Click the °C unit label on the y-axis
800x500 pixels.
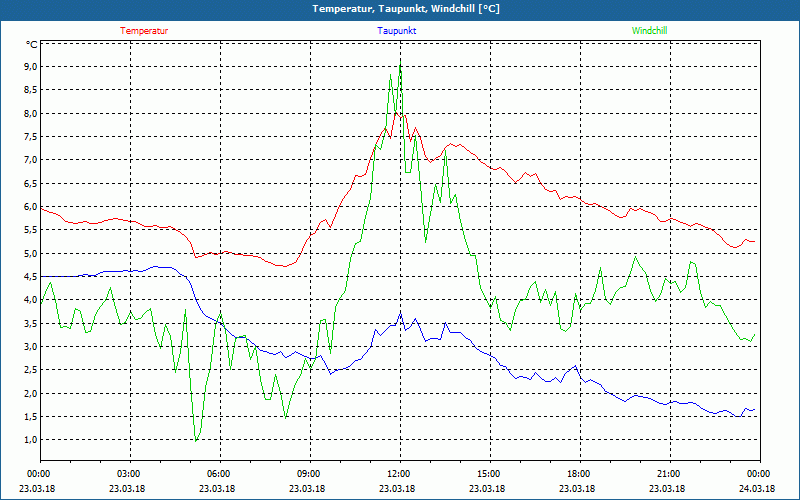coord(32,45)
